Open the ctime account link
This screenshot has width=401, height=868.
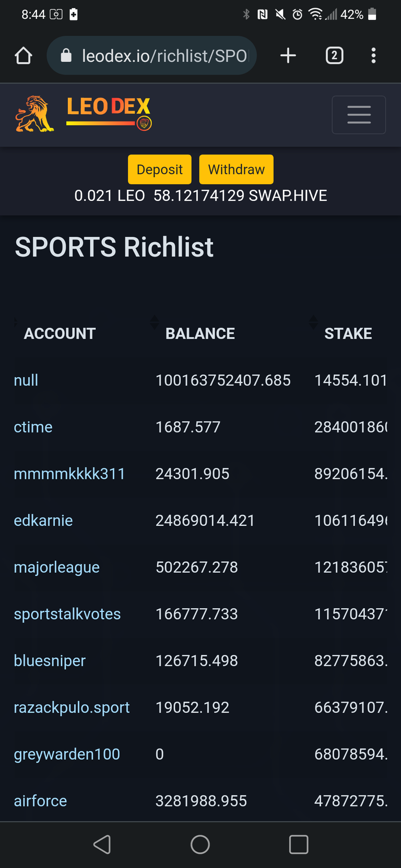click(33, 427)
